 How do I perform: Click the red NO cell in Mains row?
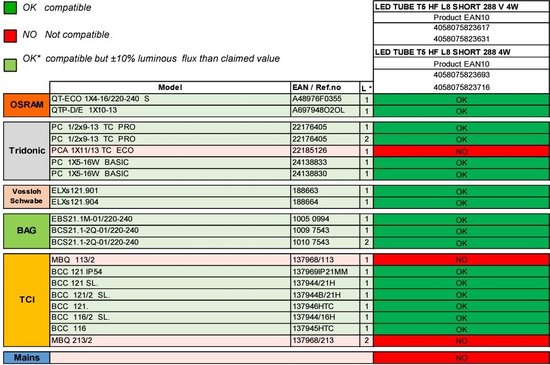click(x=462, y=358)
